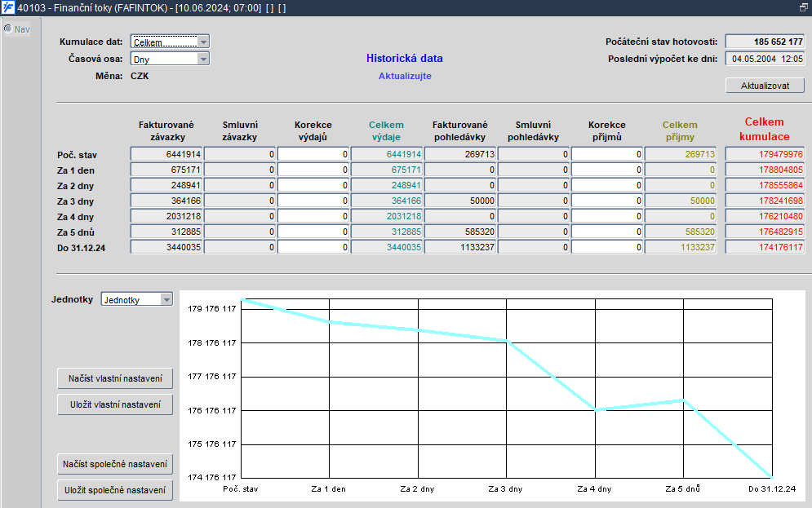Click the restore window icon in title bar
The height and width of the screenshot is (508, 812).
coord(803,7)
